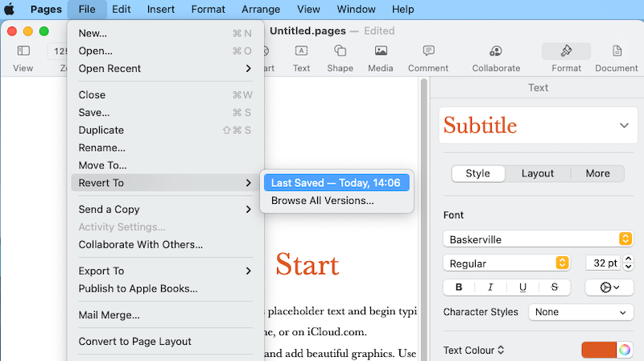
Task: Open the Regular typeface dropdown
Action: 506,263
